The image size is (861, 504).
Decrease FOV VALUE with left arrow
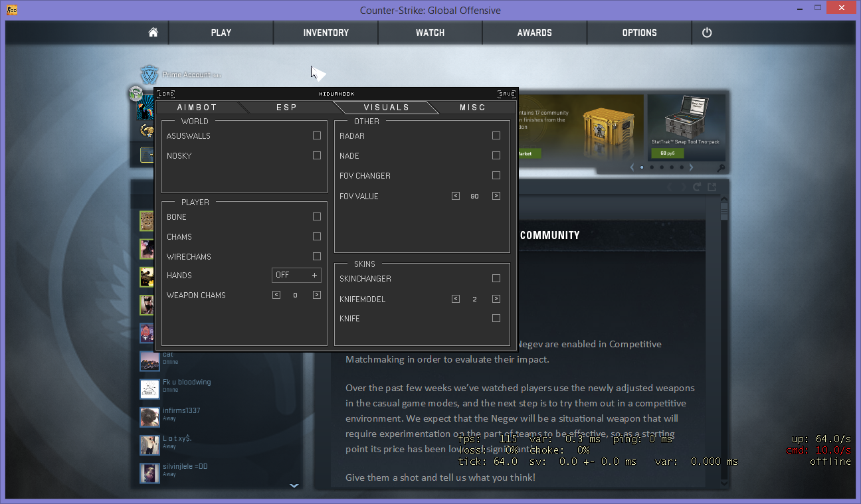(456, 196)
